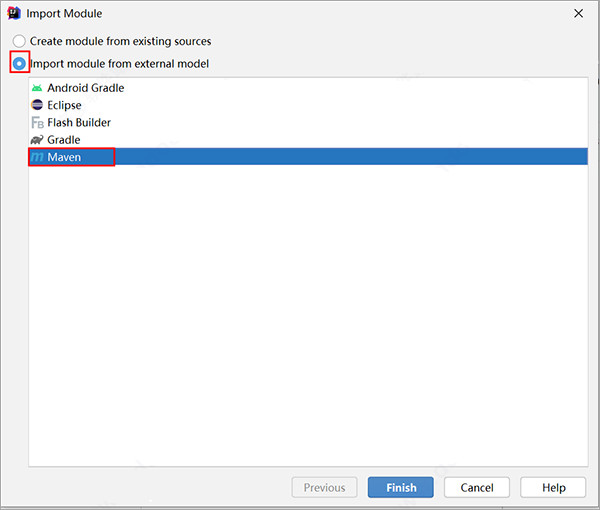
Task: Click empty area of the model list
Action: click(300, 320)
